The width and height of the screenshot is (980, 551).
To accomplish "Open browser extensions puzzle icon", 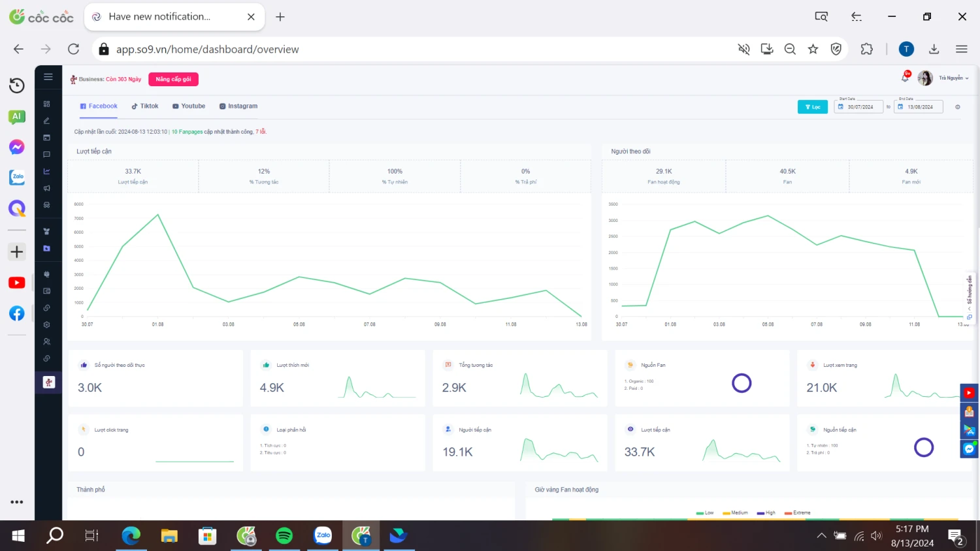I will point(867,49).
